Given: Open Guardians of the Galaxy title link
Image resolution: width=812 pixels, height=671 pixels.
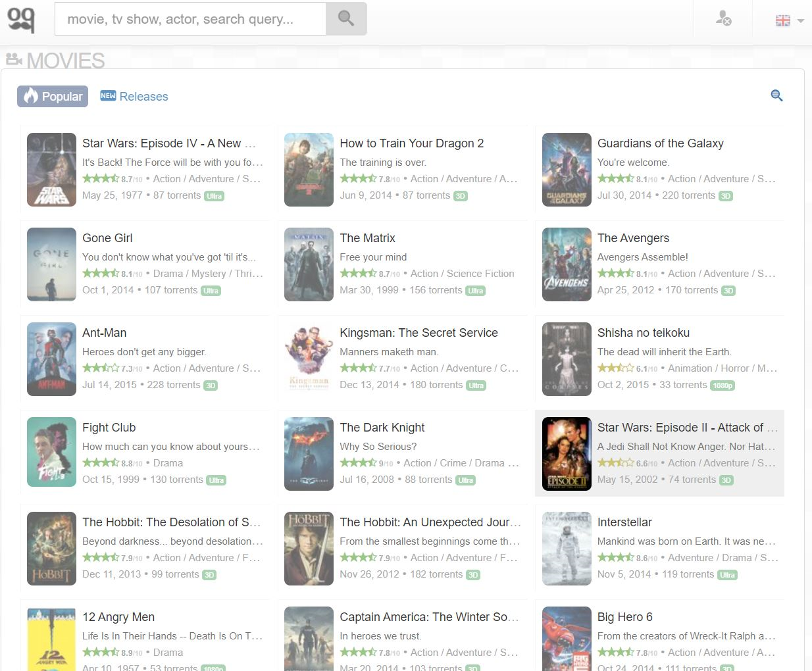Looking at the screenshot, I should 661,143.
